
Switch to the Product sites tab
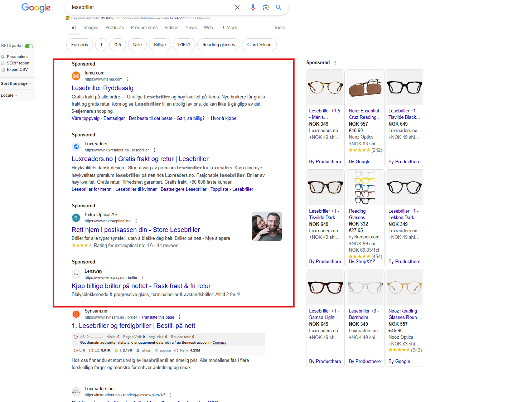[144, 28]
